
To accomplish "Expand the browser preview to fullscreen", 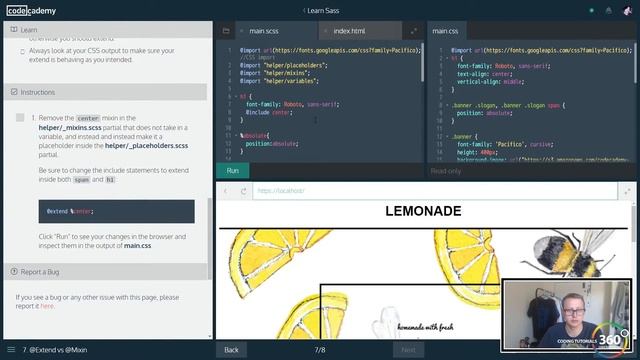I will 627,191.
